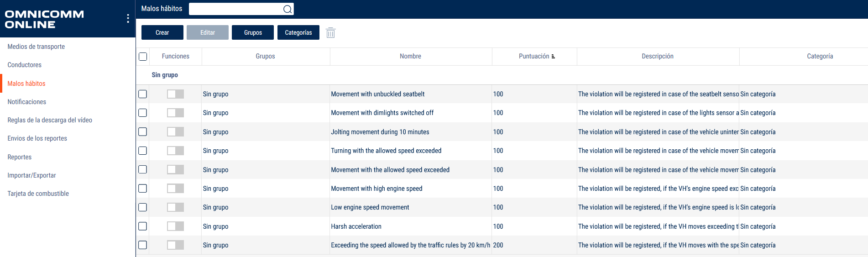Click the Puntuación sort icon
868x257 pixels.
click(553, 57)
